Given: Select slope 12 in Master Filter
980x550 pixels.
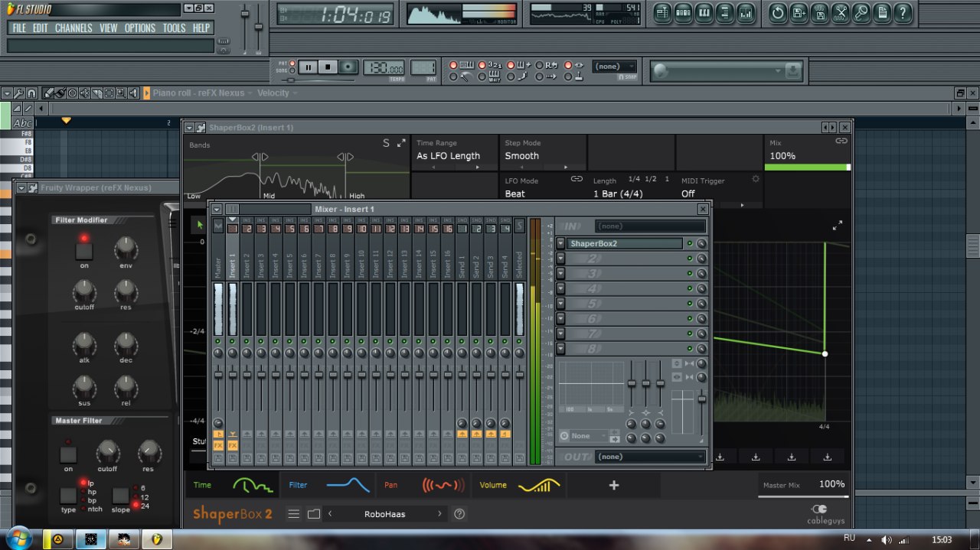Looking at the screenshot, I should [x=136, y=496].
